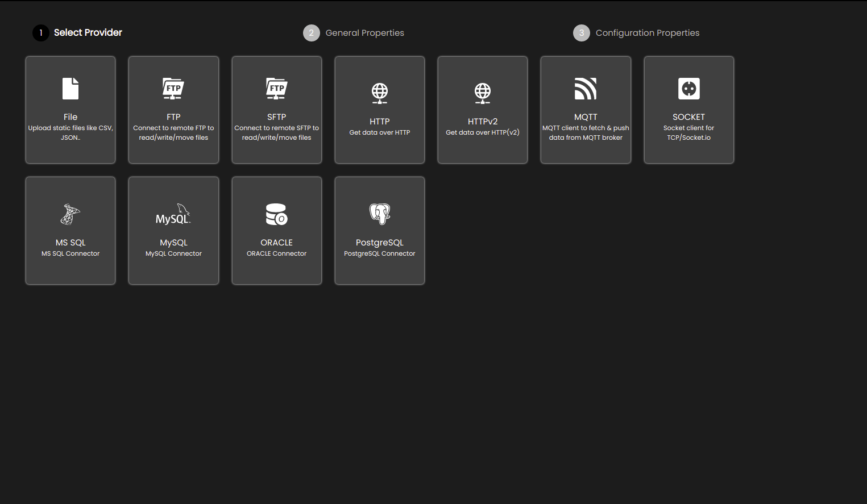Screen dimensions: 867x504
Task: Click the SFTP folder icon
Action: click(x=277, y=89)
